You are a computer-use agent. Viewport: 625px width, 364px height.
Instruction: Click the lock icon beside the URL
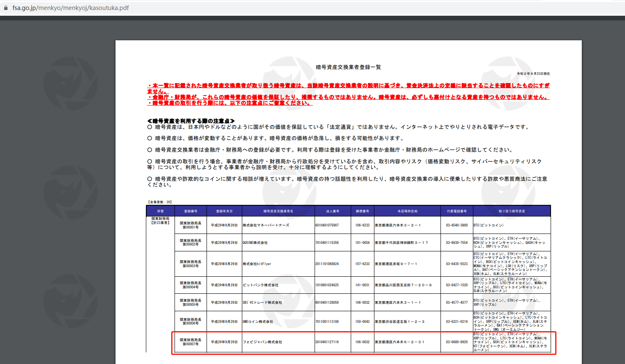coord(6,8)
